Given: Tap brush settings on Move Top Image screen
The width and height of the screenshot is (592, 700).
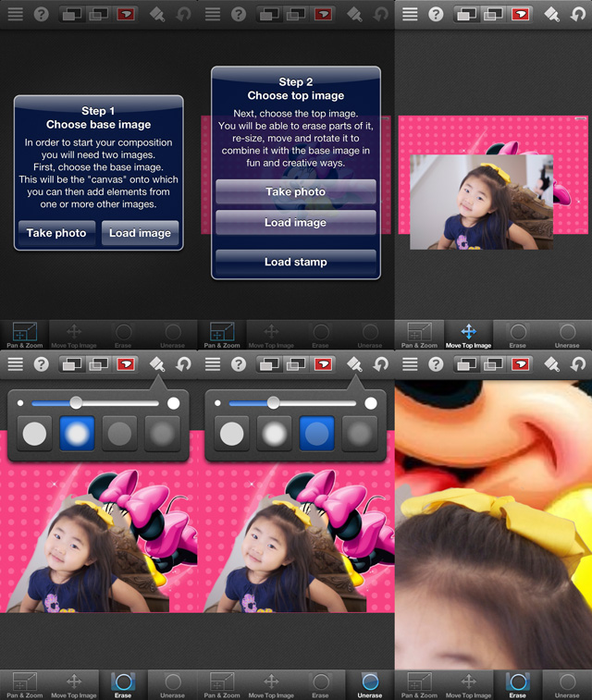Looking at the screenshot, I should coord(552,14).
